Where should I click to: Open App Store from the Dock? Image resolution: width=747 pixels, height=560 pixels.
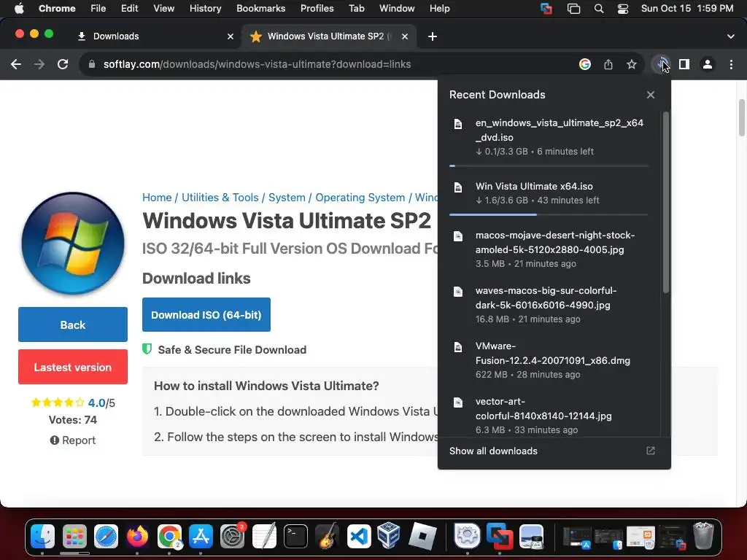[201, 536]
